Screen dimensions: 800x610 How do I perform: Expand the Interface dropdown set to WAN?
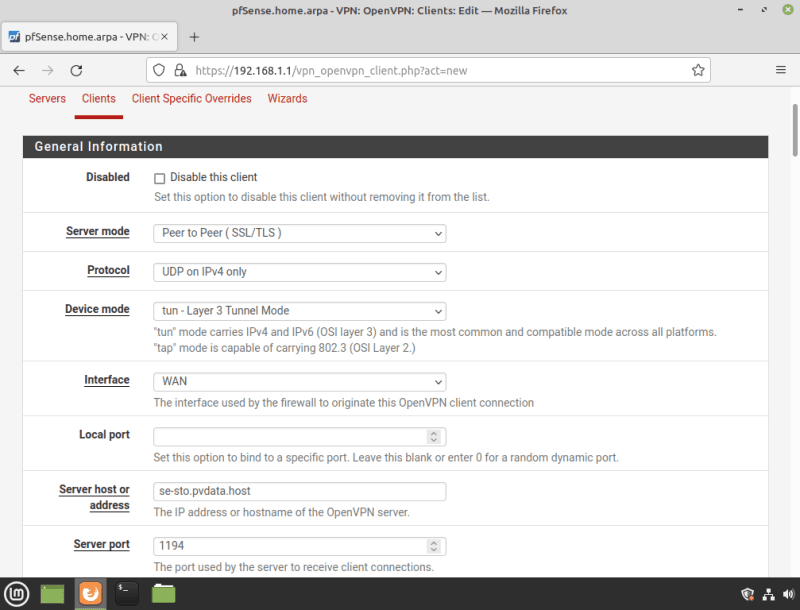(299, 382)
